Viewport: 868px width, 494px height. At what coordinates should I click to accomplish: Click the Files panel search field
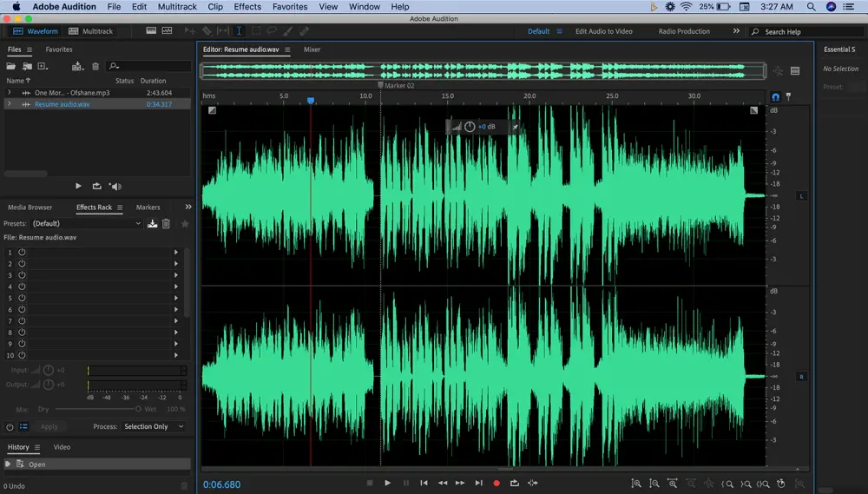148,67
